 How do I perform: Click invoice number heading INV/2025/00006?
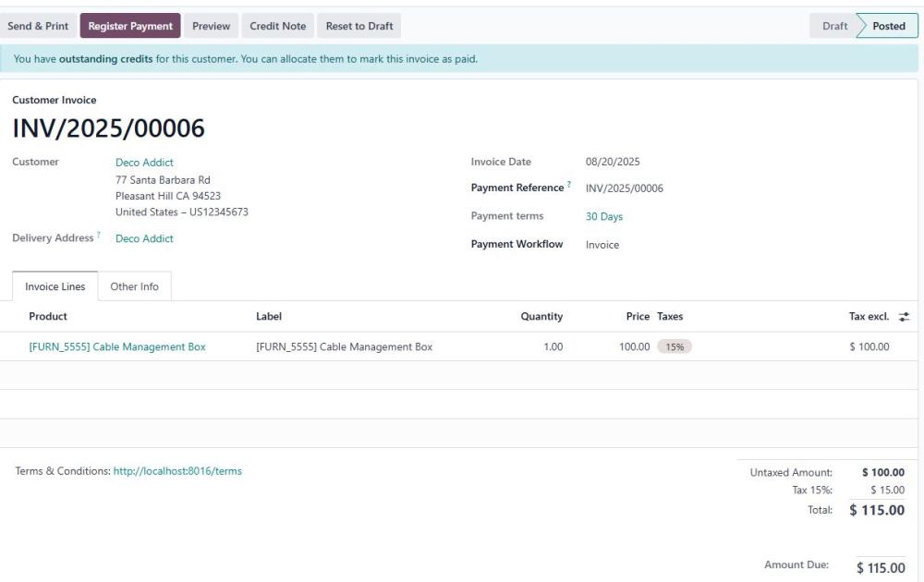click(x=108, y=127)
